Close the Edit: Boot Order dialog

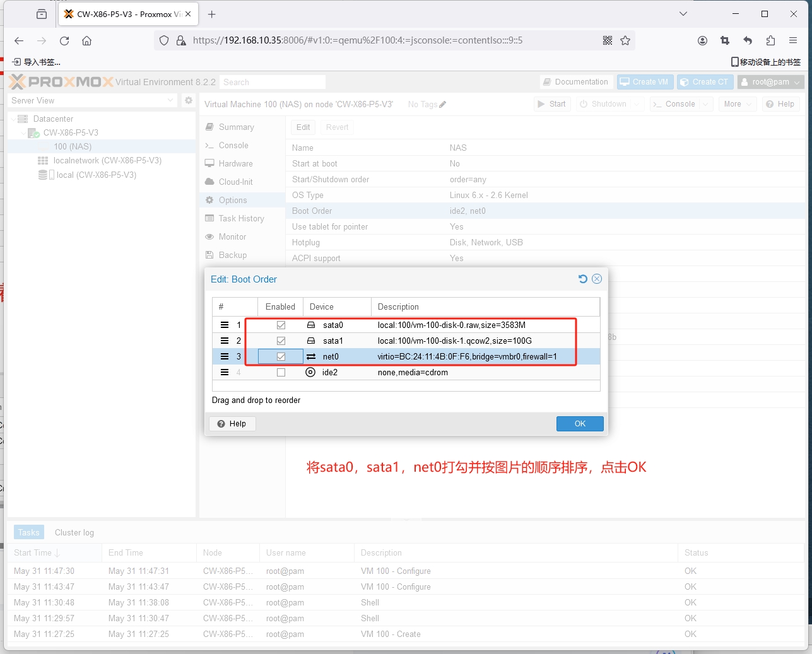point(597,279)
